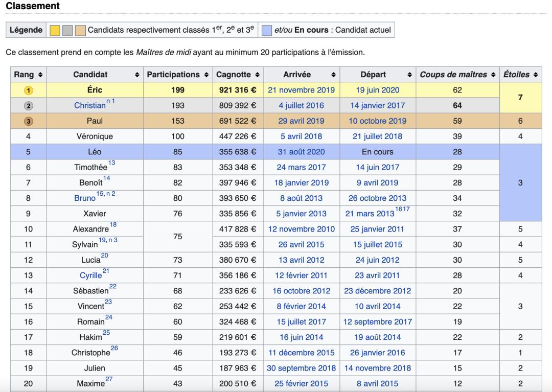Click the gold rank 1 medal icon
The height and width of the screenshot is (392, 552).
[29, 90]
